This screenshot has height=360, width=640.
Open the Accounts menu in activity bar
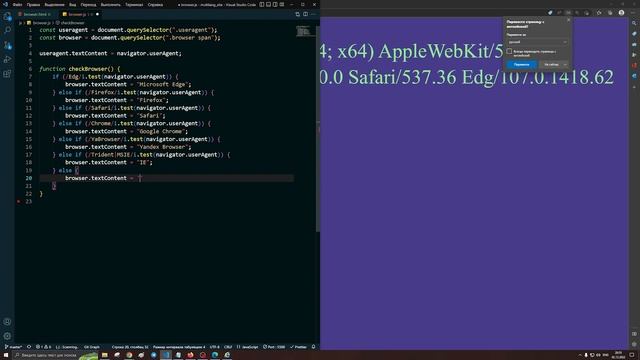tap(7, 322)
